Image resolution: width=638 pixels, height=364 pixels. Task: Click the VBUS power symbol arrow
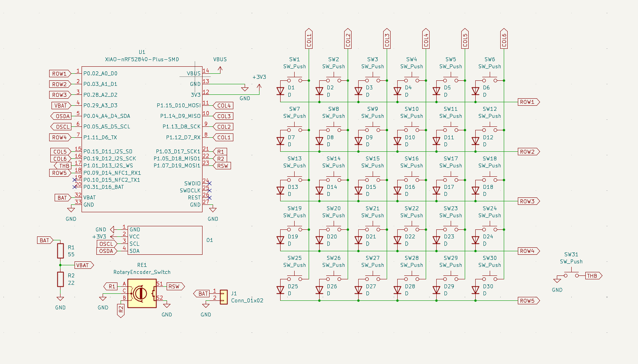(220, 69)
